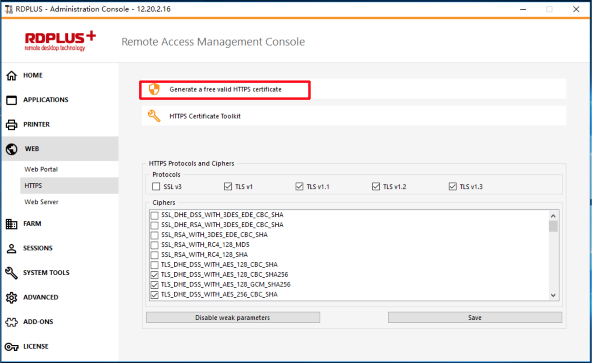Screen dimensions: 592x364
Task: Open Advanced settings gear icon
Action: (x=12, y=298)
